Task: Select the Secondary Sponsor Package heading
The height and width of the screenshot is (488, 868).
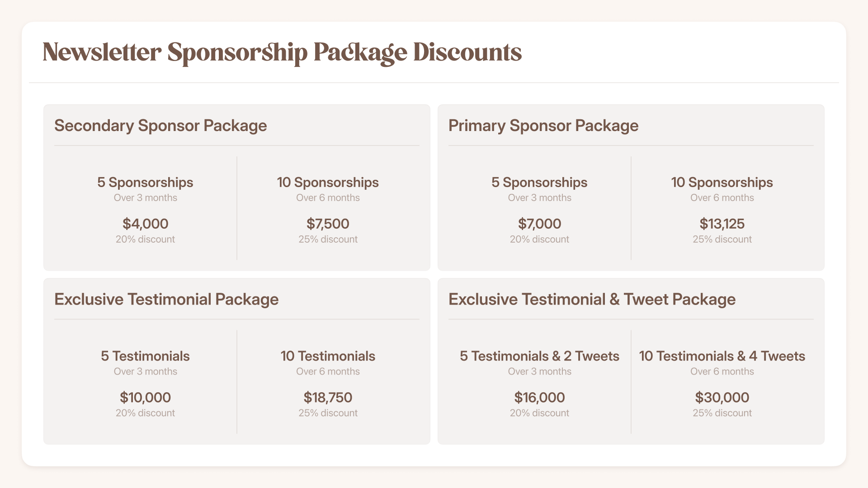Action: pyautogui.click(x=160, y=126)
